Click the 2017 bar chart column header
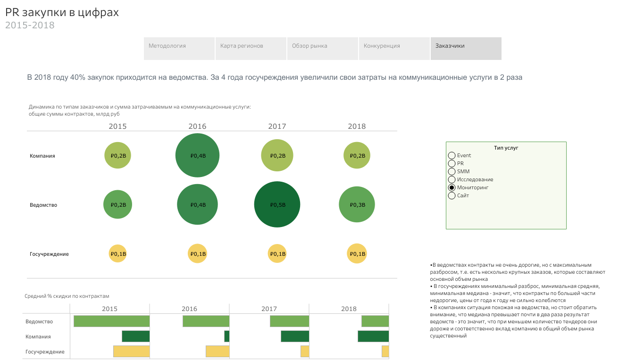This screenshot has height=362, width=644. [269, 309]
